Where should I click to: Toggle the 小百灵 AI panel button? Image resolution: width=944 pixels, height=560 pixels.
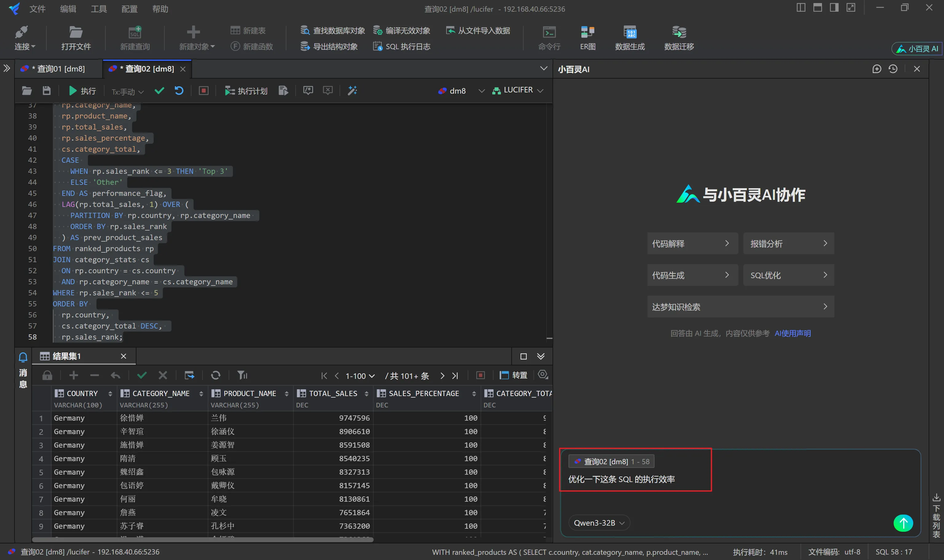917,49
